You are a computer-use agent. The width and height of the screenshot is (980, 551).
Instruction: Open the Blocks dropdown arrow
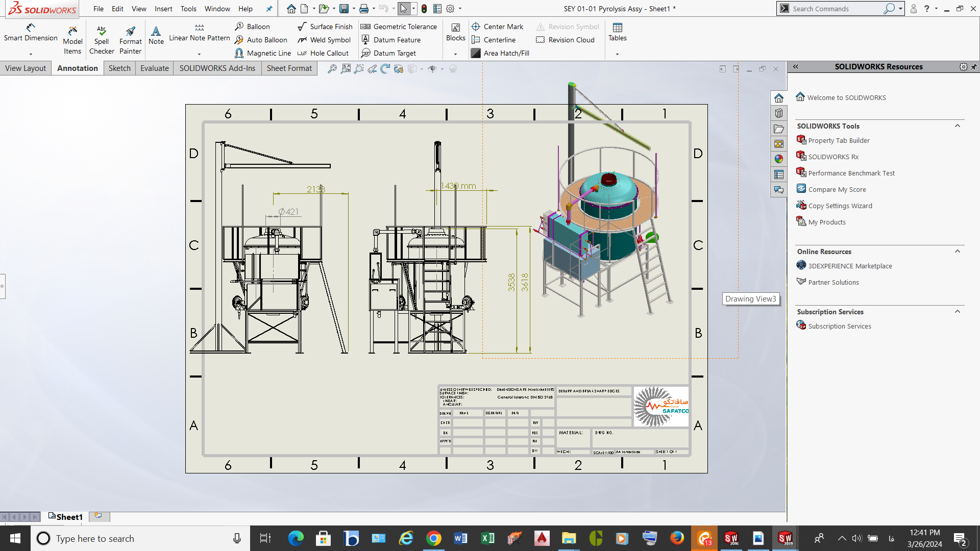(455, 54)
